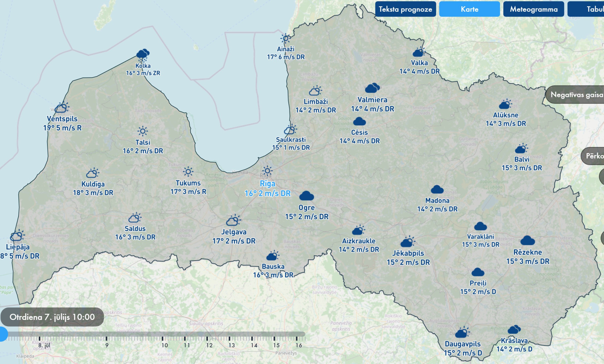Click the Negatīvas gaisa layer button
The height and width of the screenshot is (364, 604).
tap(575, 95)
